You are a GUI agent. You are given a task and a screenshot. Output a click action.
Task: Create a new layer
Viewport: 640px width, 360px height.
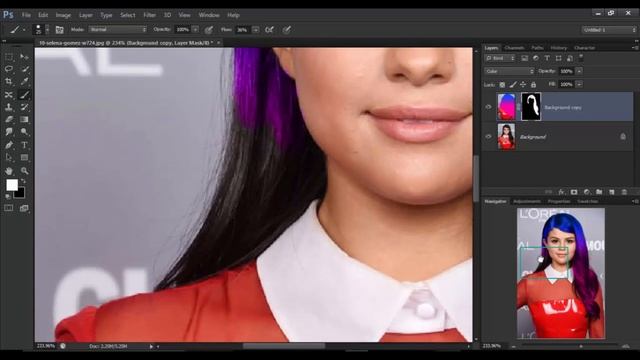pos(611,192)
